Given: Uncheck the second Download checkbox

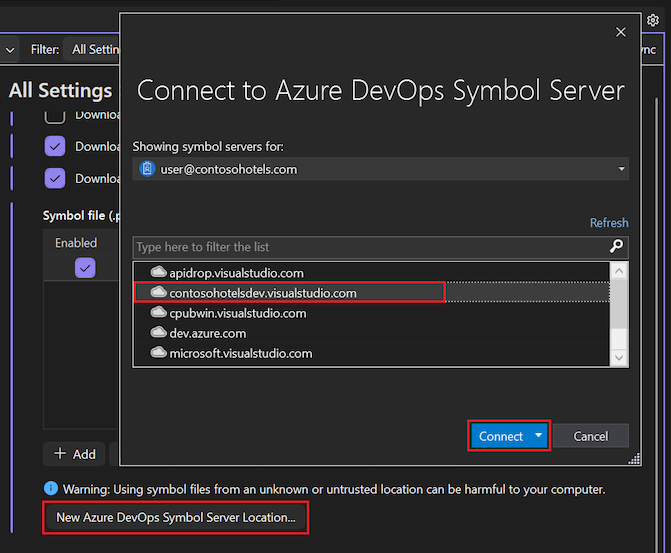Looking at the screenshot, I should coord(55,146).
